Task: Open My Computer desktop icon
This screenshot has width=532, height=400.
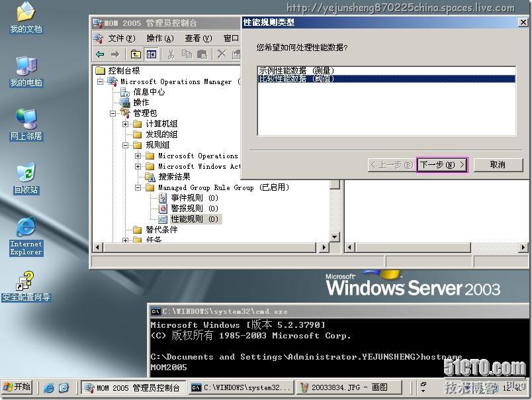Action: [26, 72]
